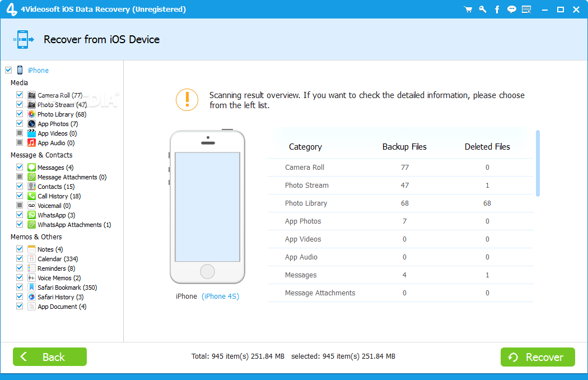Click the Voicemail tape icon

(31, 205)
